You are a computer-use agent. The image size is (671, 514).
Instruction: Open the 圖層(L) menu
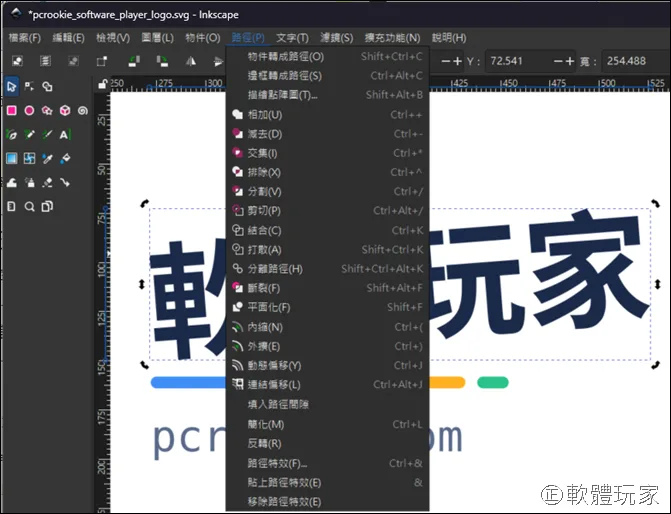(157, 38)
